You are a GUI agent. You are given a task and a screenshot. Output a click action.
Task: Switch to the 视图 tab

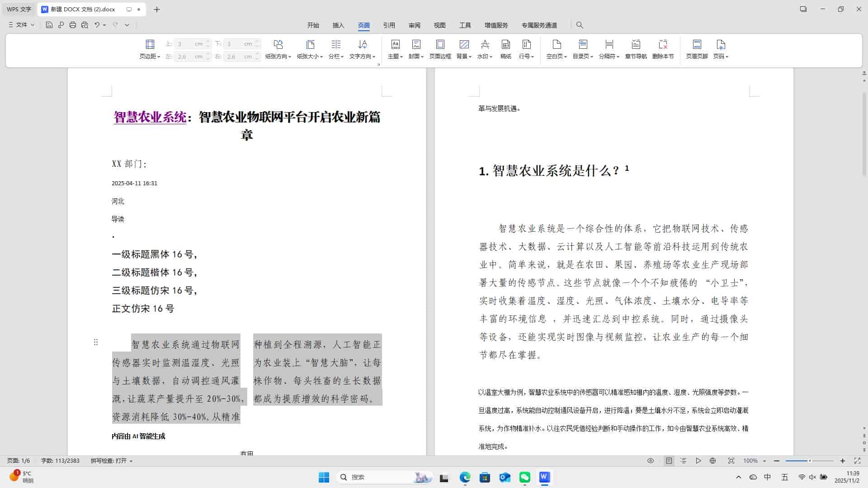[439, 25]
